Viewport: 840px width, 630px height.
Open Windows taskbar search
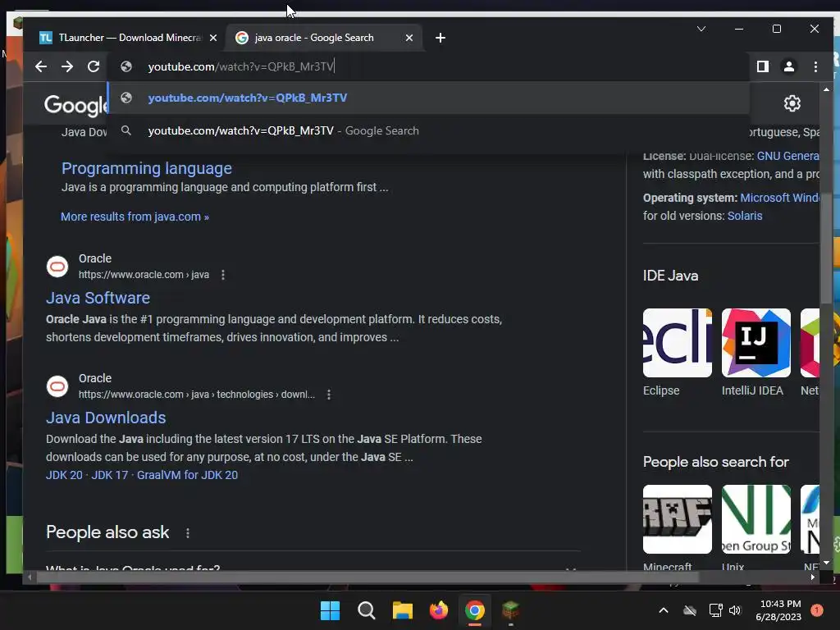[367, 610]
